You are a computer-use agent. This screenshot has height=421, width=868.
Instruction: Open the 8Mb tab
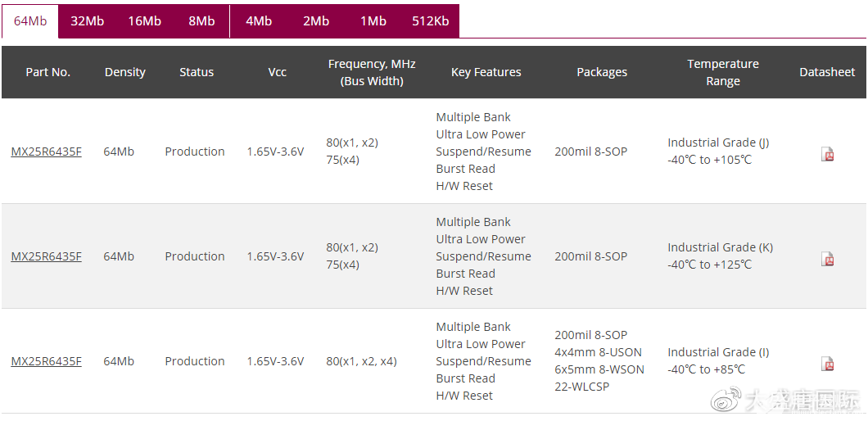click(201, 21)
